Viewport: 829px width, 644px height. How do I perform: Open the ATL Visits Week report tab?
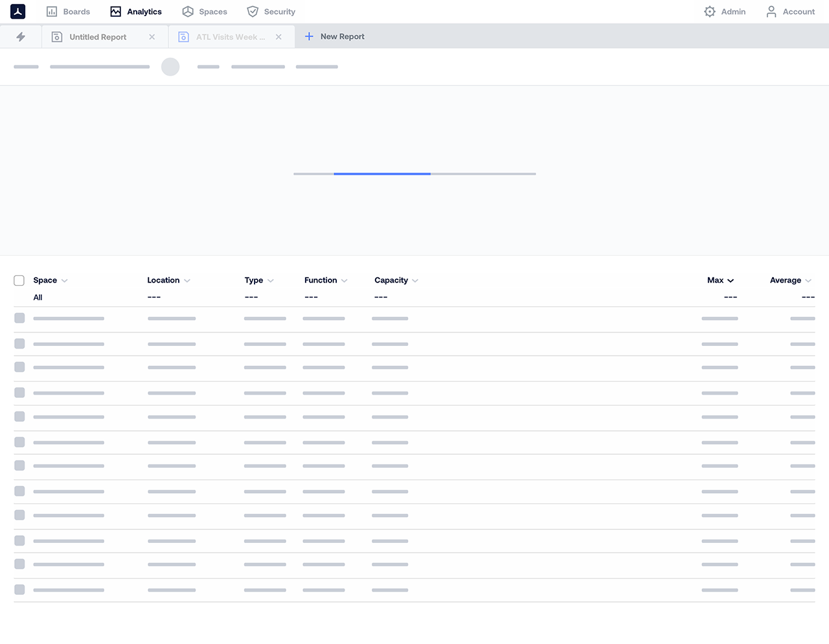230,37
